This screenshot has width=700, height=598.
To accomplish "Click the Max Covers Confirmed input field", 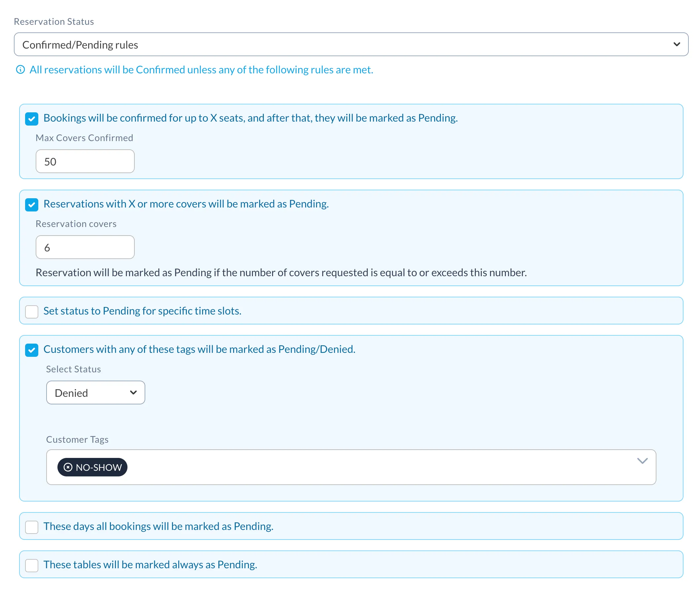I will (85, 161).
